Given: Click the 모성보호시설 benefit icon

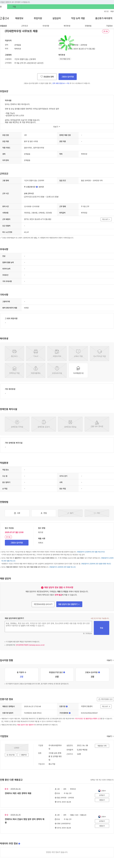Looking at the screenshot, I should [57, 370].
